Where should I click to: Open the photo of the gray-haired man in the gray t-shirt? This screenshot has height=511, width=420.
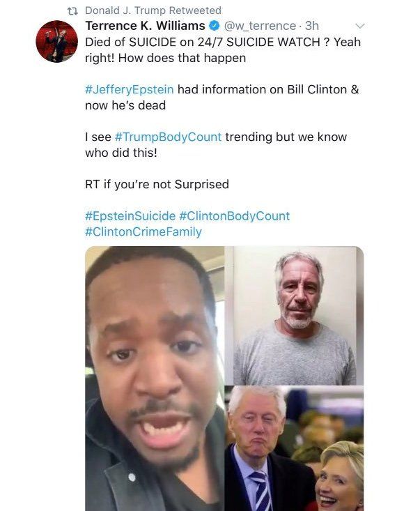(x=295, y=316)
